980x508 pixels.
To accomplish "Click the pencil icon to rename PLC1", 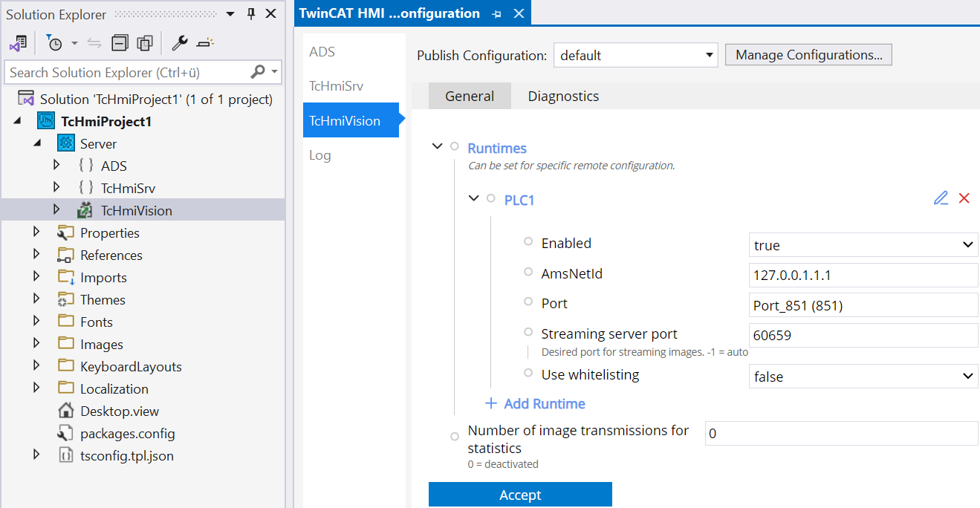I will [941, 198].
